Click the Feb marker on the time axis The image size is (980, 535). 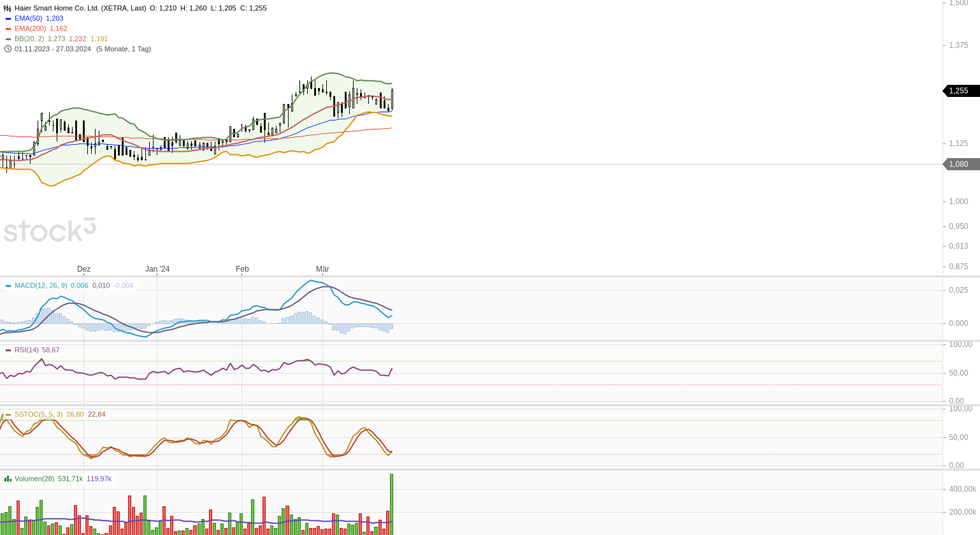242,269
